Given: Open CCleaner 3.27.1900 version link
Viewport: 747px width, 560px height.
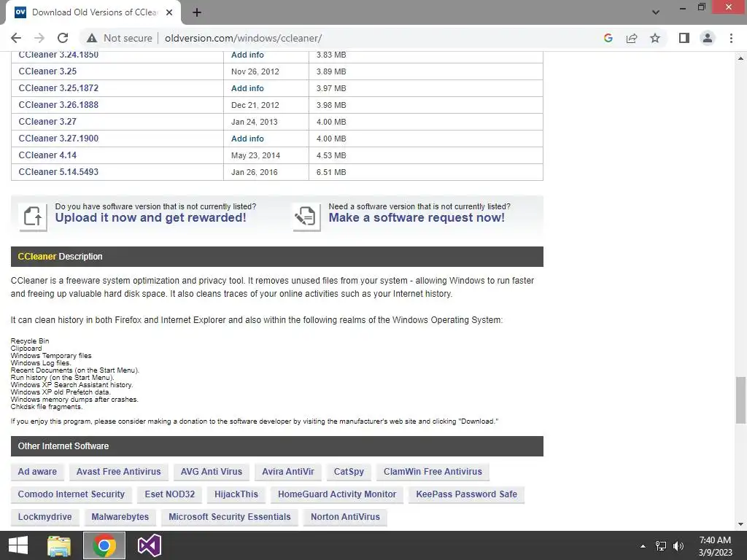Looking at the screenshot, I should 58,138.
